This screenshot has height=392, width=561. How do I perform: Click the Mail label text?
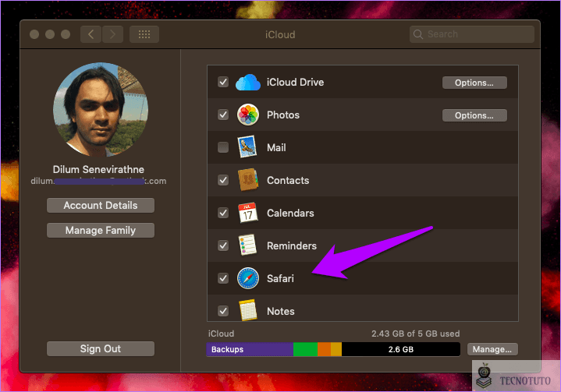[276, 147]
